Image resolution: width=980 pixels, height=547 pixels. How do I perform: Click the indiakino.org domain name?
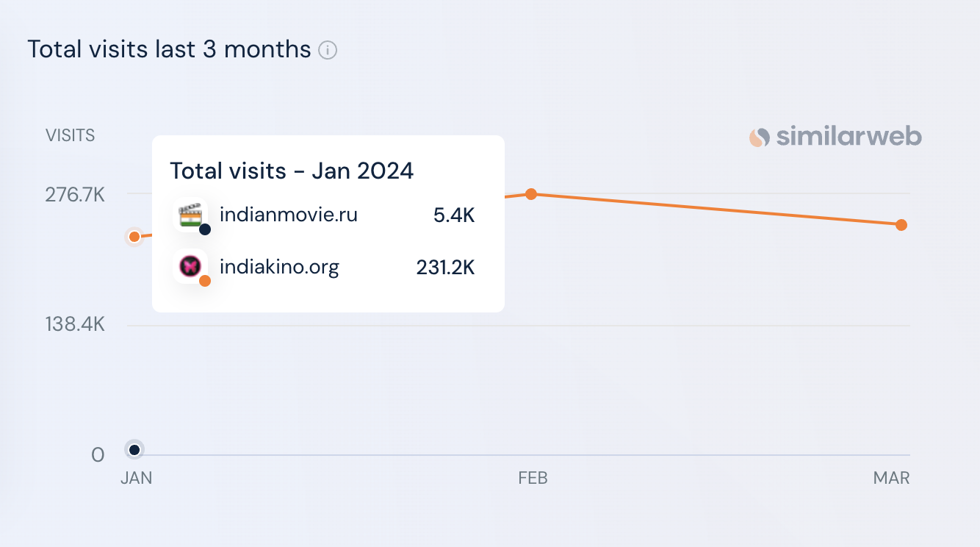(279, 267)
